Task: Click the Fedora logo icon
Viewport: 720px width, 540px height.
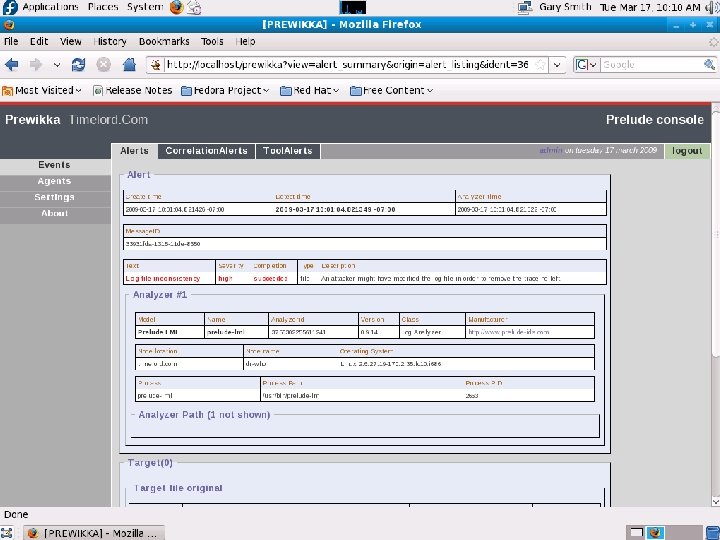Action: point(10,7)
